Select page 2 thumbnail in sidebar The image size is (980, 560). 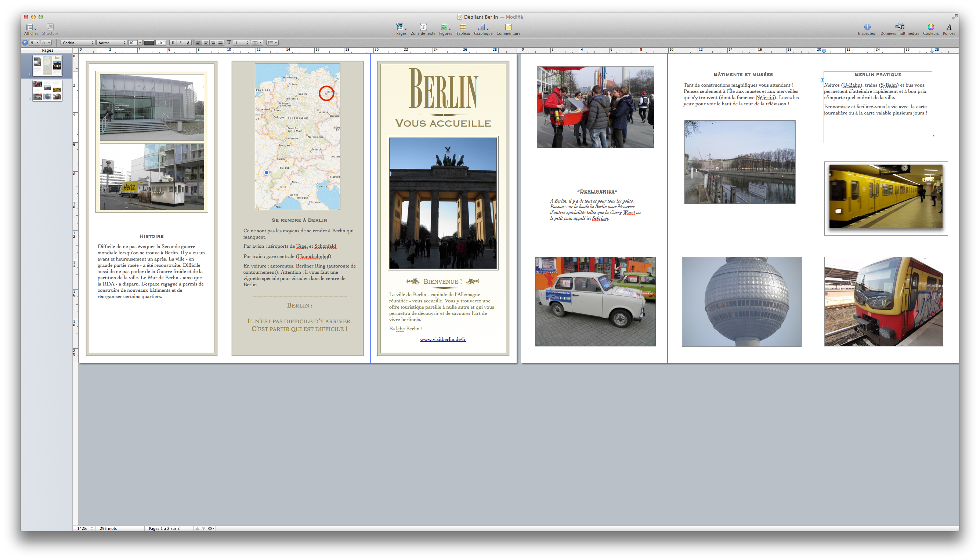[47, 91]
